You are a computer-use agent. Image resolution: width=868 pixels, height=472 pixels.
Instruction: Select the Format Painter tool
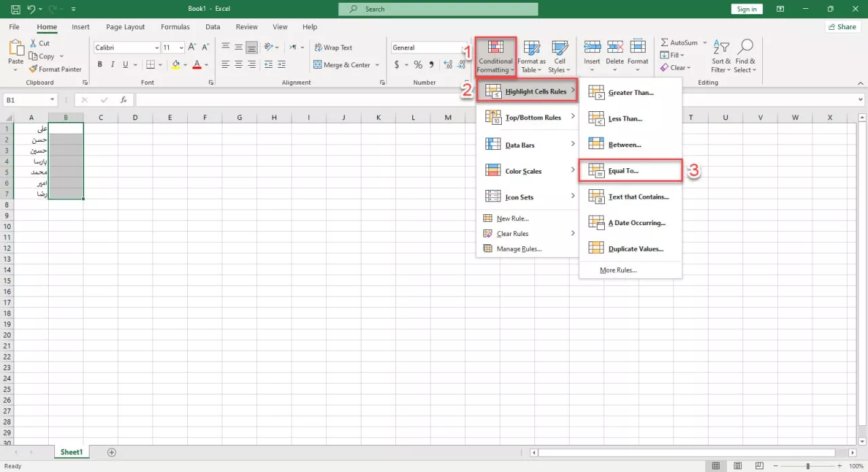click(x=55, y=69)
